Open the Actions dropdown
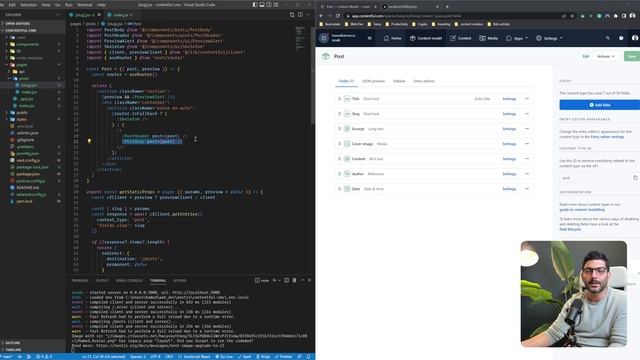This screenshot has height=360, width=640. [x=606, y=56]
